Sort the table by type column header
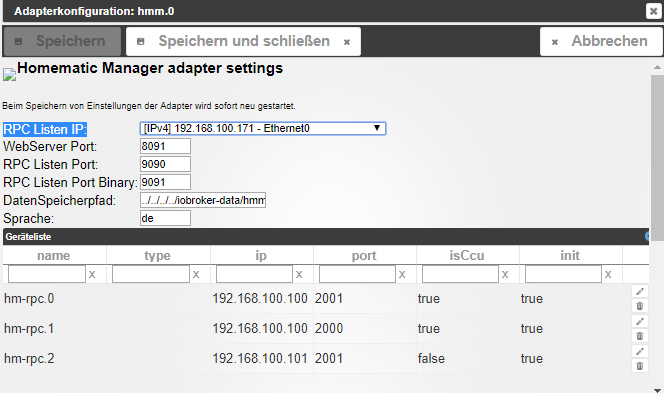Screen dimensions: 664x393 [x=158, y=255]
